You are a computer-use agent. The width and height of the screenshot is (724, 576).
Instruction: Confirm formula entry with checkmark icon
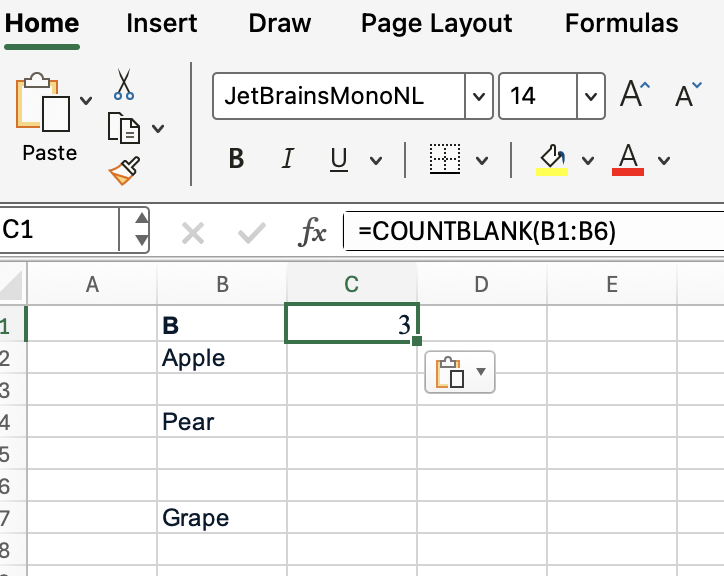click(252, 233)
